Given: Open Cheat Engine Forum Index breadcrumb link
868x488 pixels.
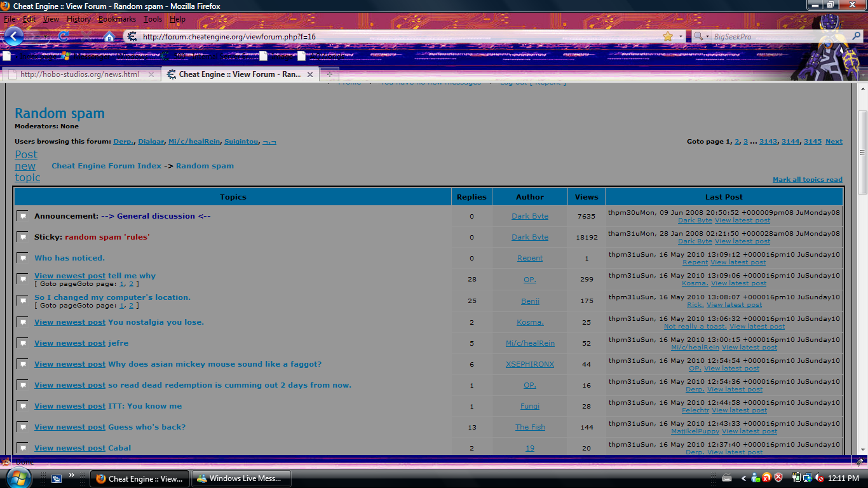Looking at the screenshot, I should tap(107, 166).
